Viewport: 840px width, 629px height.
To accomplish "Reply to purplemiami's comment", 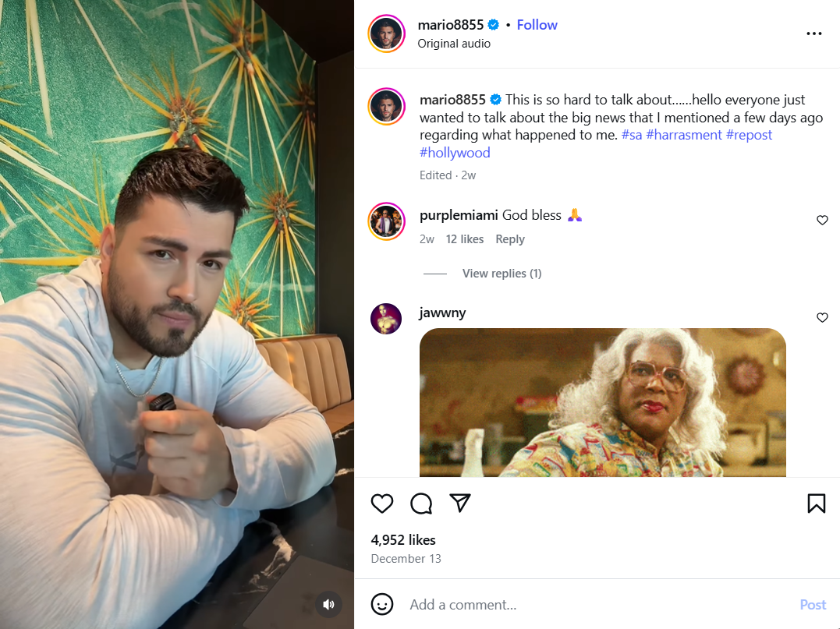I will 510,239.
